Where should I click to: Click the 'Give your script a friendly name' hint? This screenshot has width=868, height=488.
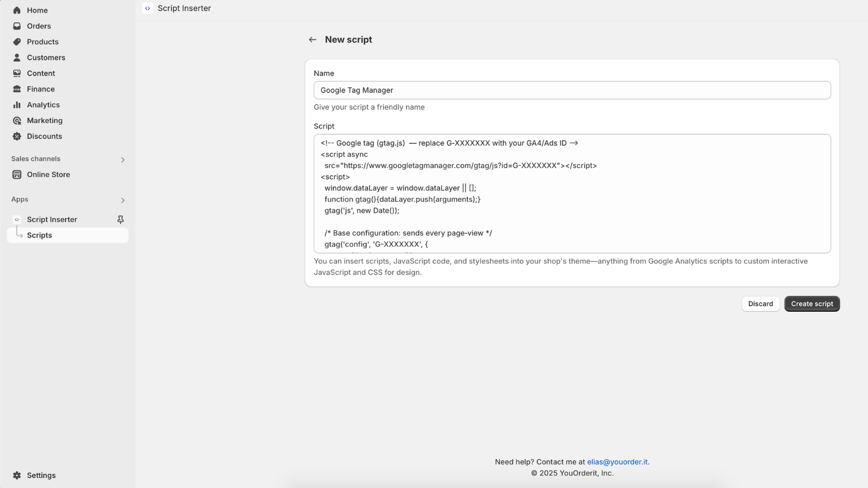coord(369,107)
